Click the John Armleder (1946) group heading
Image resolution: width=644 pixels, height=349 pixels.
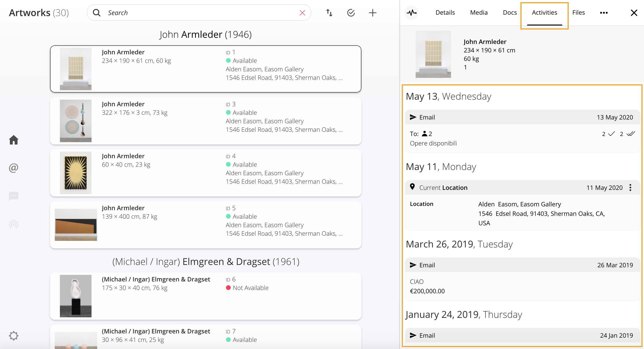click(x=205, y=34)
